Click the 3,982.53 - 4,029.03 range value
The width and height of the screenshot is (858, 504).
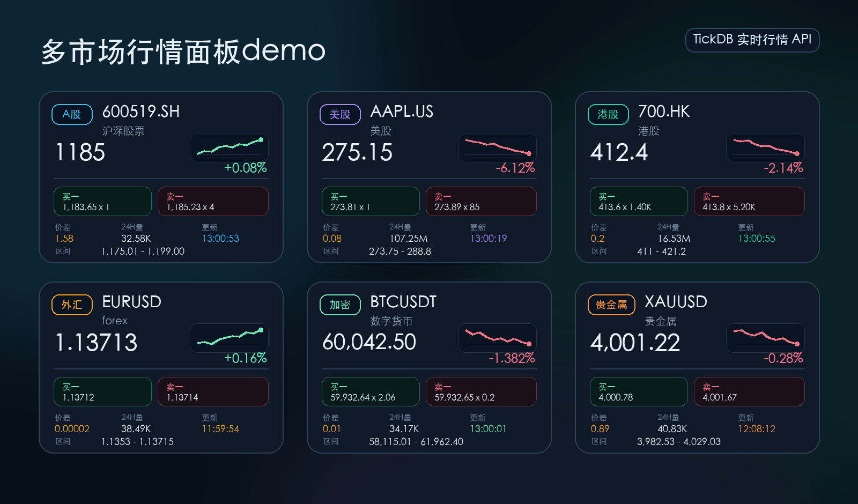click(x=679, y=442)
